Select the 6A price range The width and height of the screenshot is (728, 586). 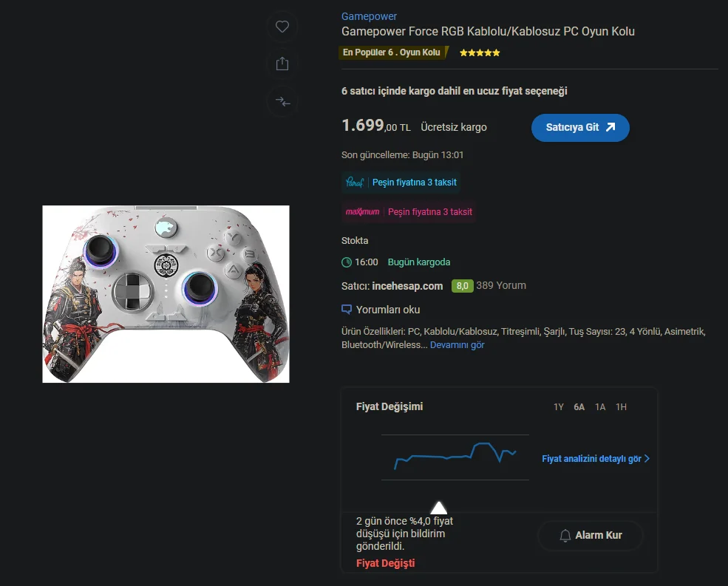pos(579,407)
